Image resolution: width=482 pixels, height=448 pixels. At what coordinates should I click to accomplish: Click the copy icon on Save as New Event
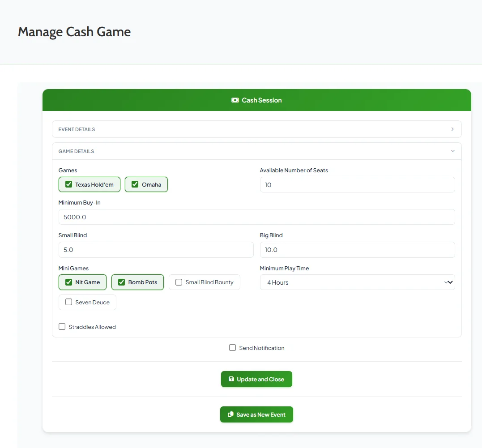pyautogui.click(x=230, y=414)
